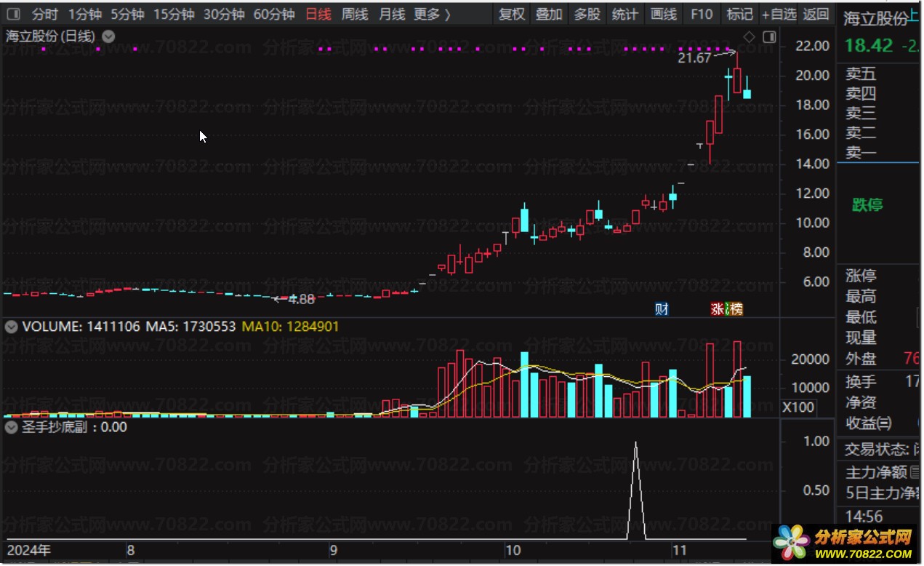924x566 pixels.
Task: Click the X100 volume scale label
Action: tap(798, 407)
